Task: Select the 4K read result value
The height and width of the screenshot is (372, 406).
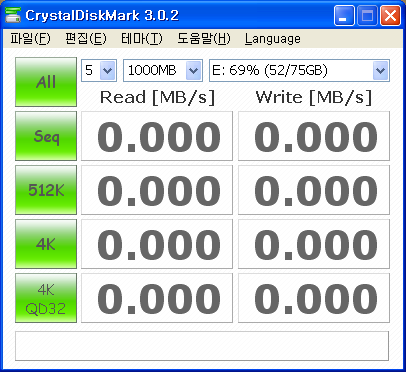Action: tap(157, 244)
